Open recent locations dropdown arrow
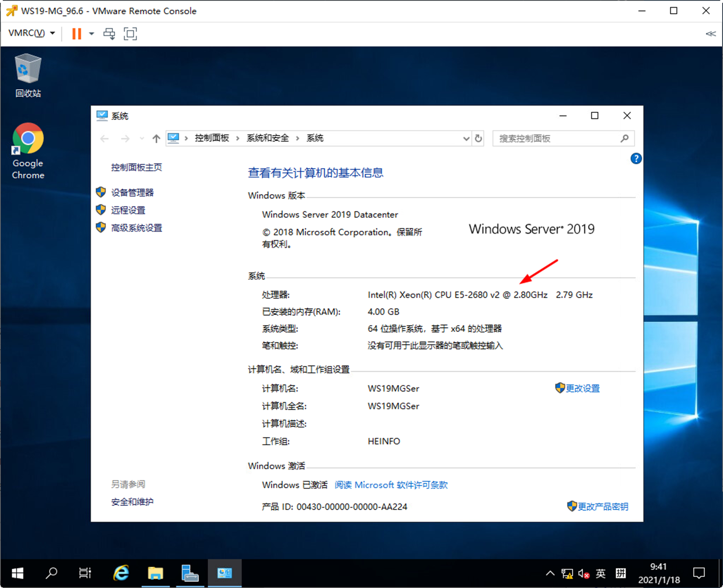 pyautogui.click(x=142, y=139)
